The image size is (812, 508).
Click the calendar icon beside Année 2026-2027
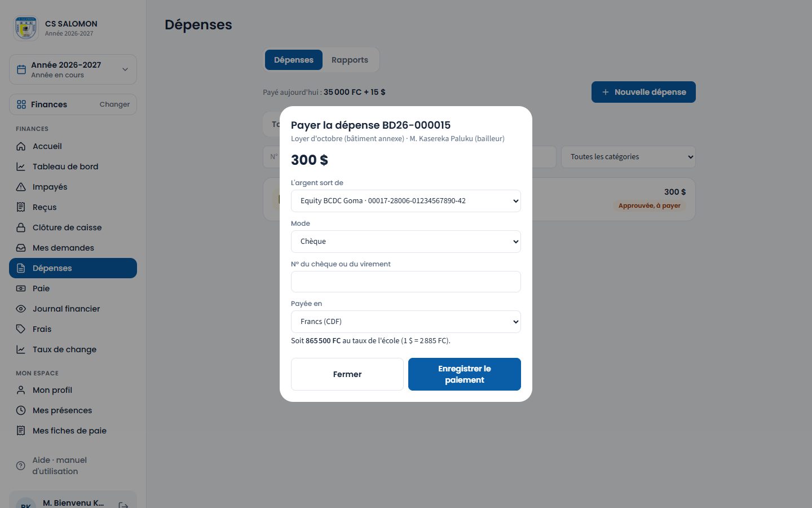coord(21,69)
